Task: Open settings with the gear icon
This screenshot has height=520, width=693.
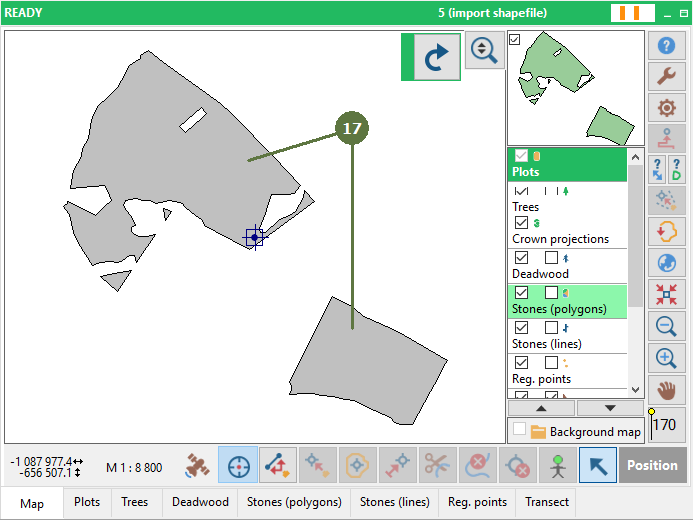Action: pos(666,108)
